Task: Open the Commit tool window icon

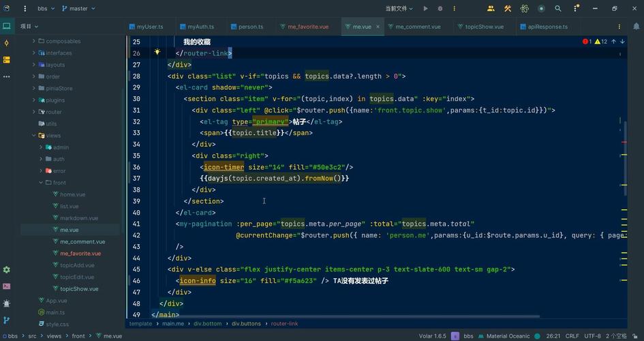Action: click(x=7, y=43)
